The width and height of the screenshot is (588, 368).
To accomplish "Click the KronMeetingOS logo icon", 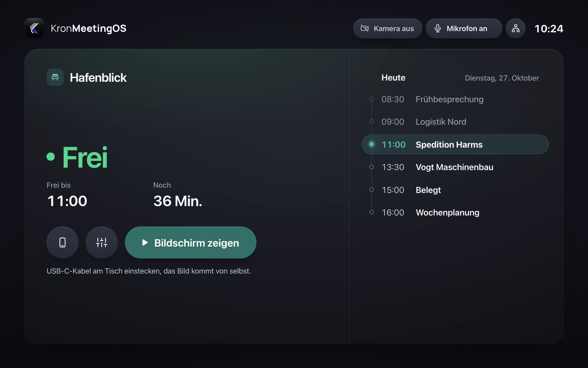I will point(34,28).
